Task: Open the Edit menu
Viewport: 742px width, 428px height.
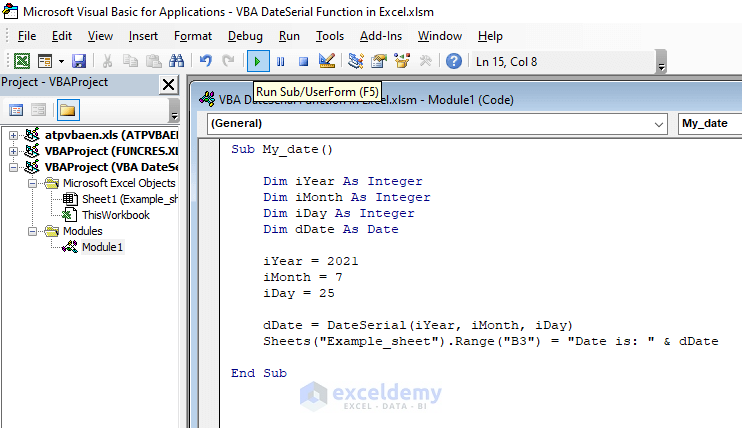Action: pos(62,36)
